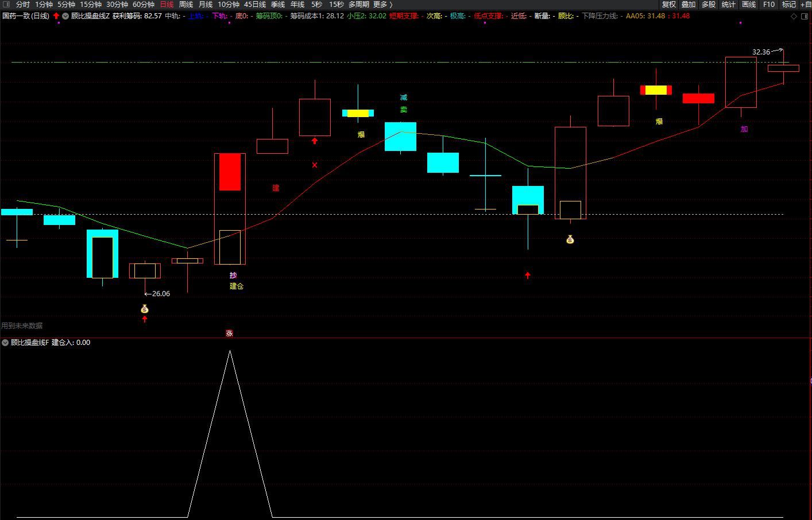Open the 统计 statistics button
Image resolution: width=812 pixels, height=520 pixels.
pos(729,5)
